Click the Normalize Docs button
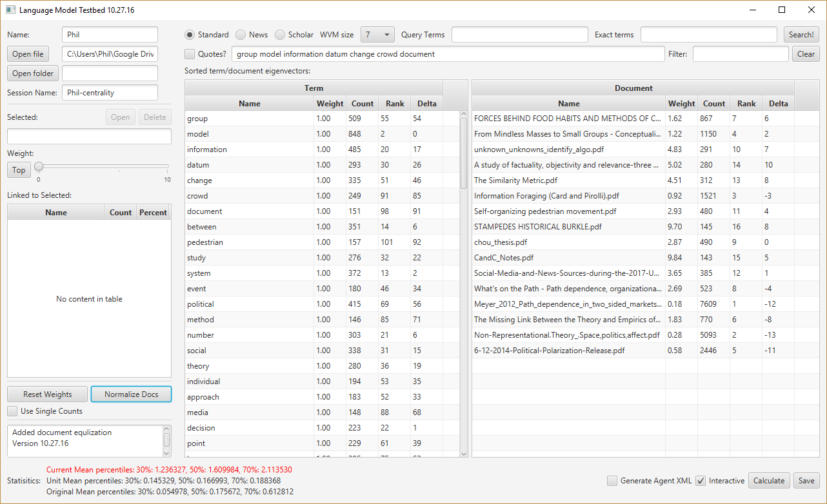The image size is (827, 504). pos(131,394)
